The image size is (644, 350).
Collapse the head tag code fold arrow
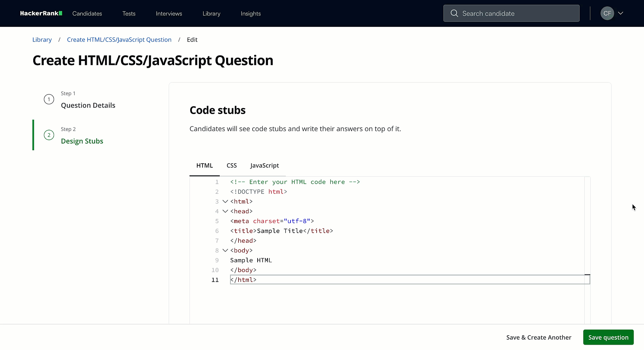tap(225, 211)
